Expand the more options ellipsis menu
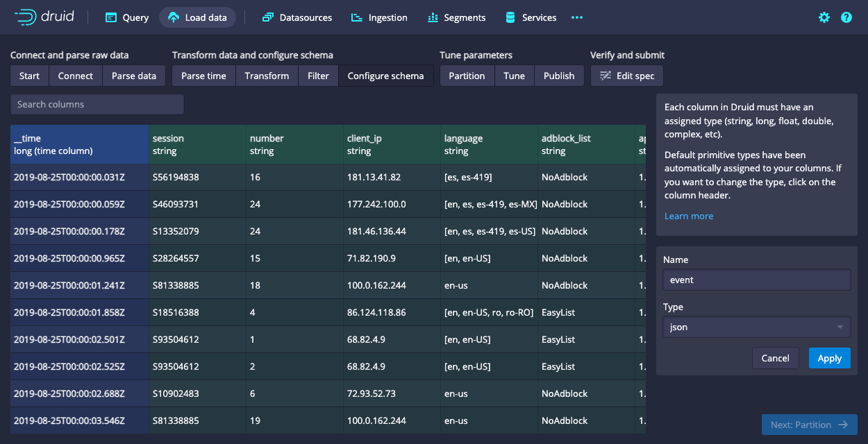This screenshot has width=868, height=444. [x=577, y=17]
